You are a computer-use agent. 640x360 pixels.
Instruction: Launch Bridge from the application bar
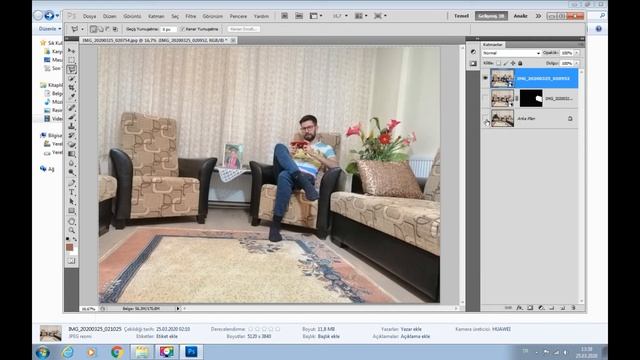[284, 16]
